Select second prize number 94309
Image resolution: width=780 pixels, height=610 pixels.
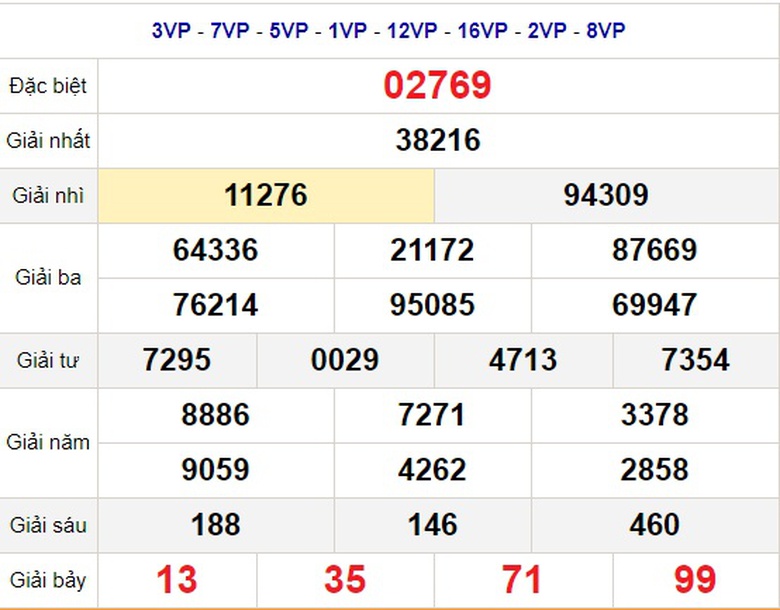click(606, 195)
